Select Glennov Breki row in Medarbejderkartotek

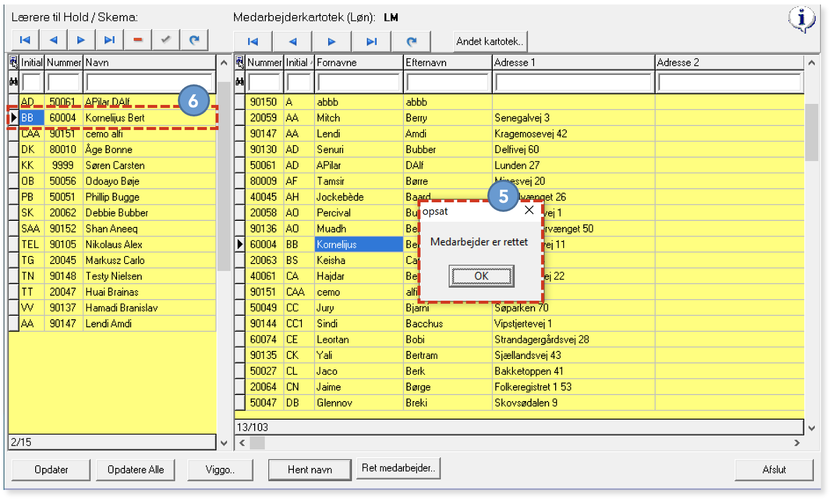click(519, 403)
